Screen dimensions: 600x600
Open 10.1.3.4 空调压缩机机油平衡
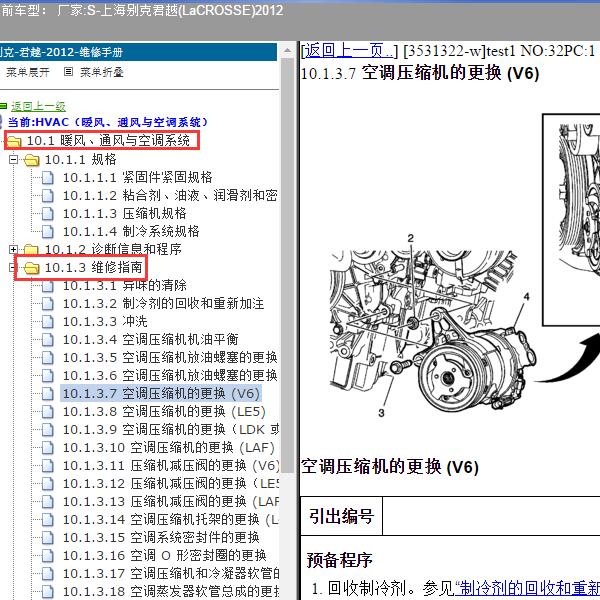tap(150, 339)
